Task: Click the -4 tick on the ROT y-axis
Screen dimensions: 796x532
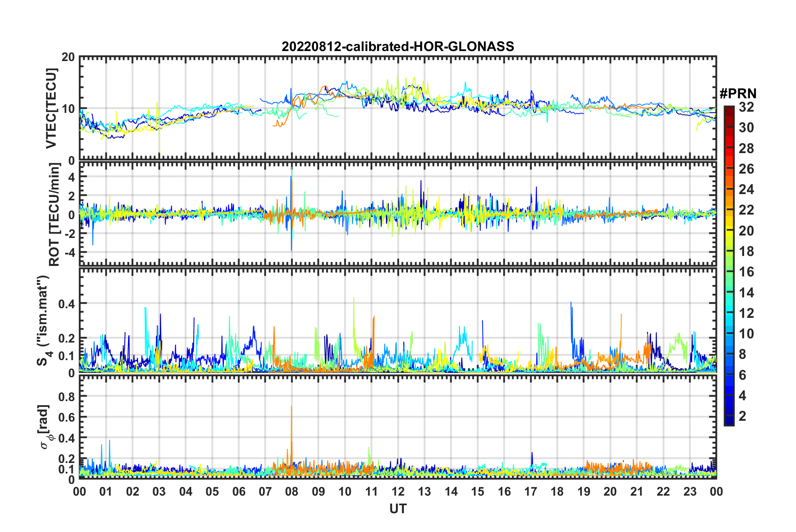Action: click(x=70, y=253)
